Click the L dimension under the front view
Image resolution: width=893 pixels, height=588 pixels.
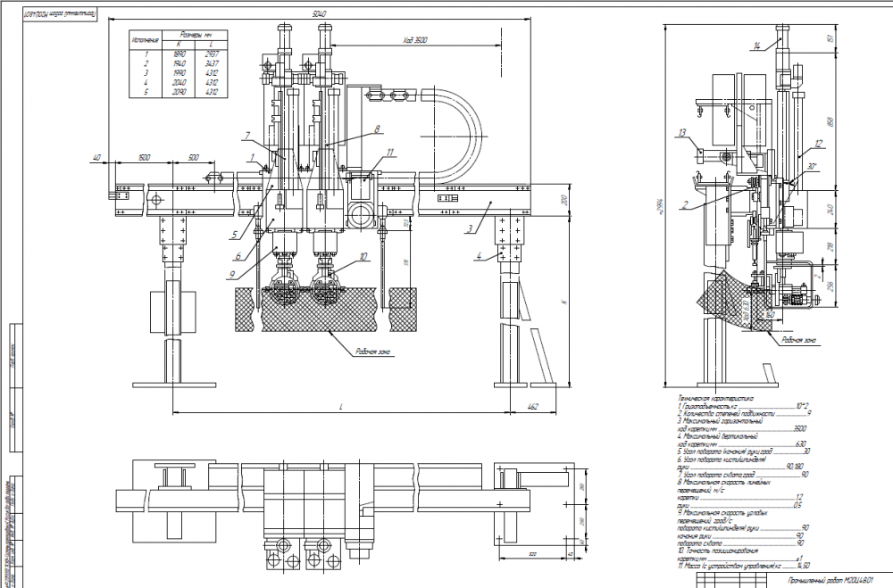(x=340, y=406)
